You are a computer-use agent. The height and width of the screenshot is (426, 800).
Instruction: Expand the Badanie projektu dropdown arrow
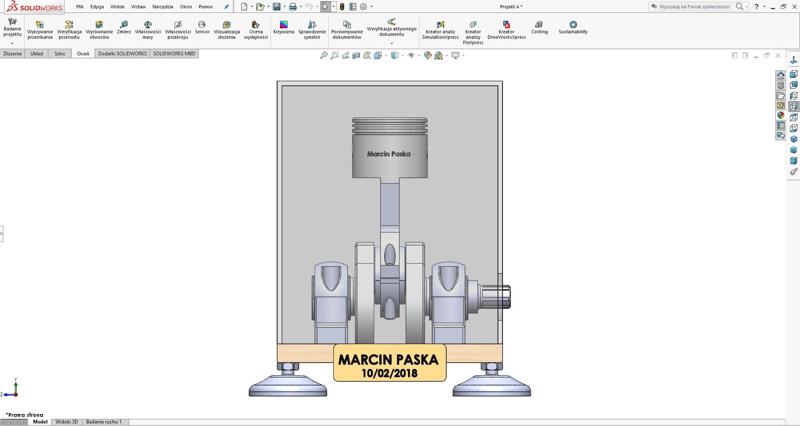pos(12,43)
